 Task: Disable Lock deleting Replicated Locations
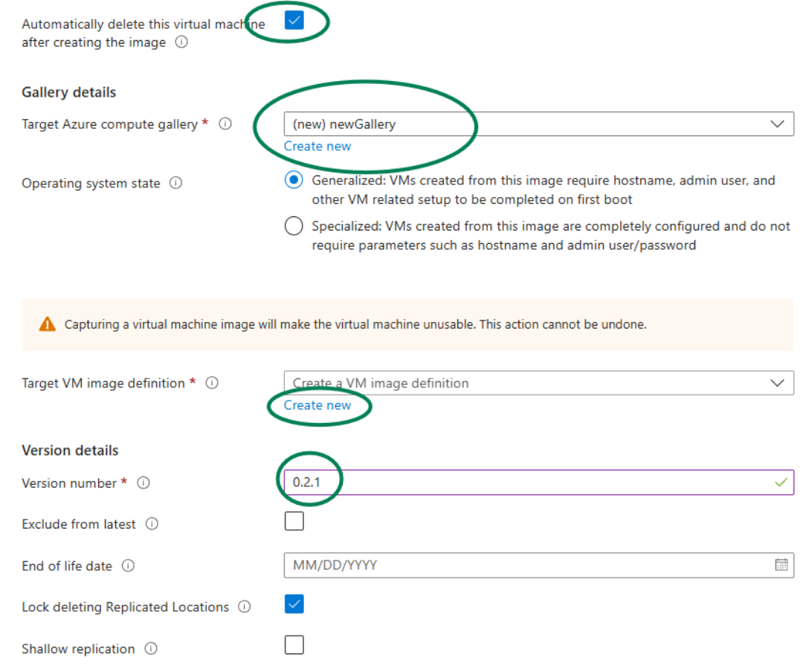click(294, 604)
